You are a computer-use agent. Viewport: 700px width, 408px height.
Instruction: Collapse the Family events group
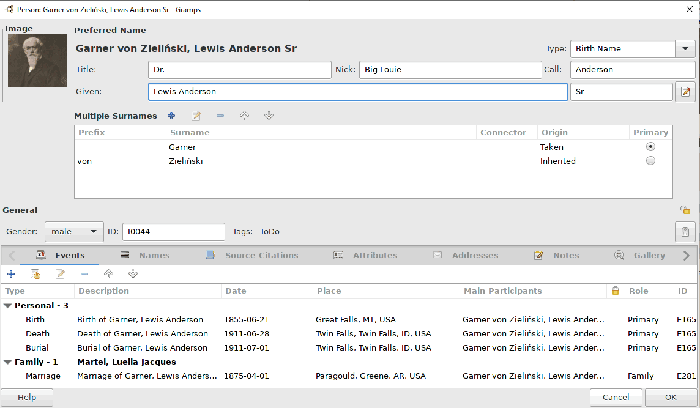[x=7, y=362]
